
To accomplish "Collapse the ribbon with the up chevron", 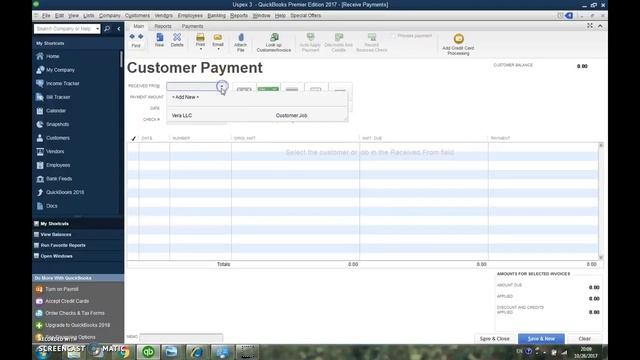I will click(600, 26).
